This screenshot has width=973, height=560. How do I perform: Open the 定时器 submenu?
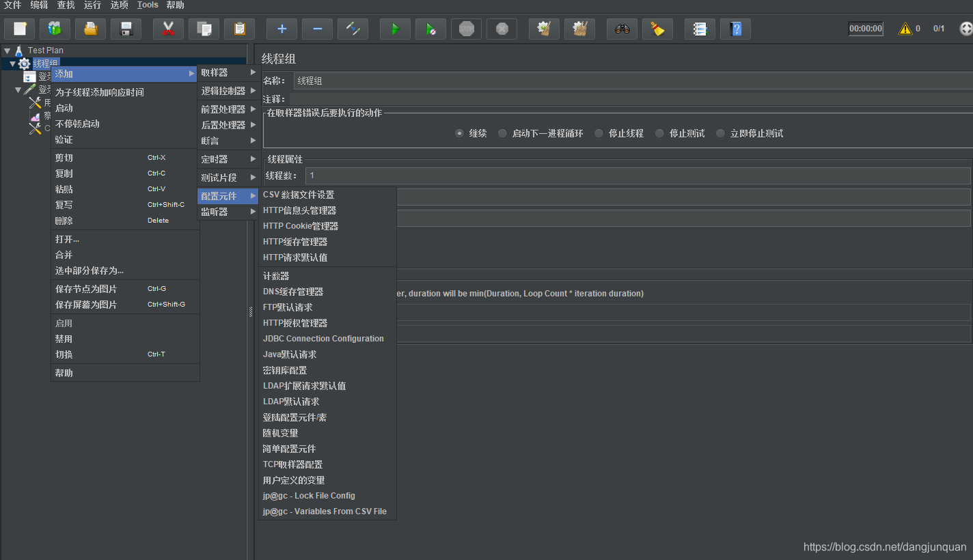coord(229,159)
